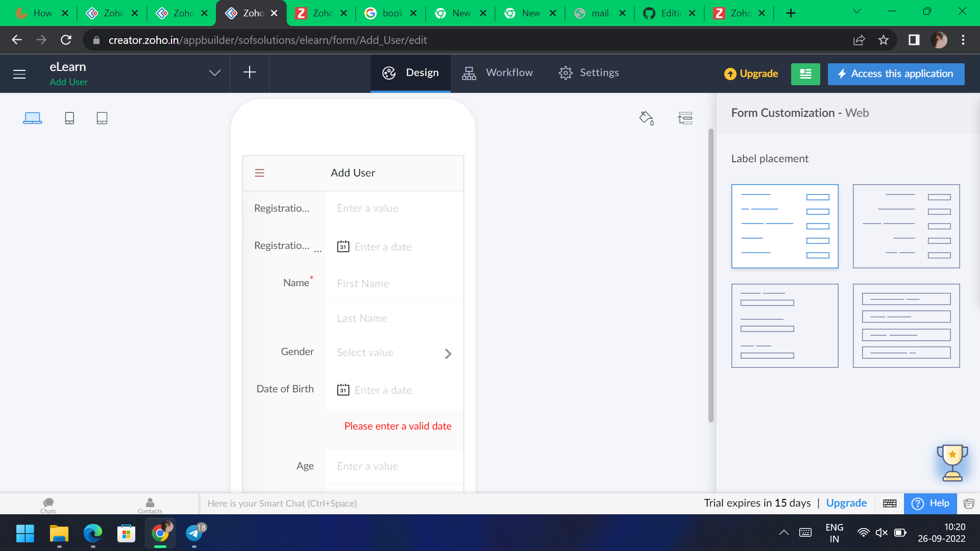Image resolution: width=980 pixels, height=551 pixels.
Task: Expand the browser tabs overflow chevron
Action: pyautogui.click(x=857, y=11)
